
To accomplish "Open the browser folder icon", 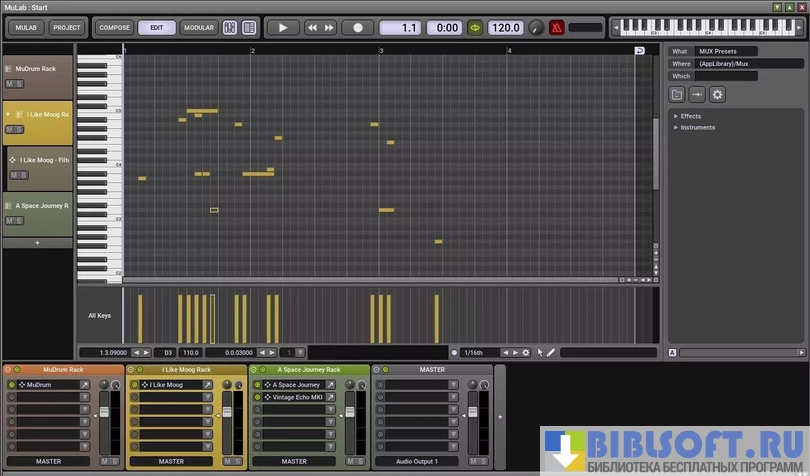I will click(x=677, y=94).
